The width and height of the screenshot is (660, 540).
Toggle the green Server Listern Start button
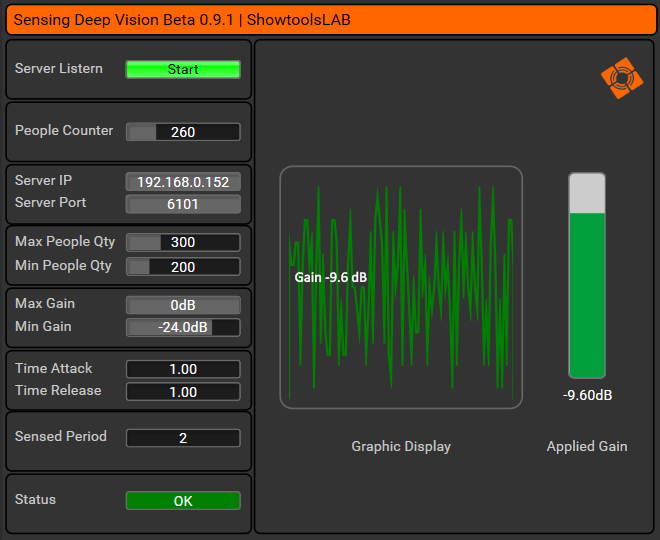[x=183, y=69]
